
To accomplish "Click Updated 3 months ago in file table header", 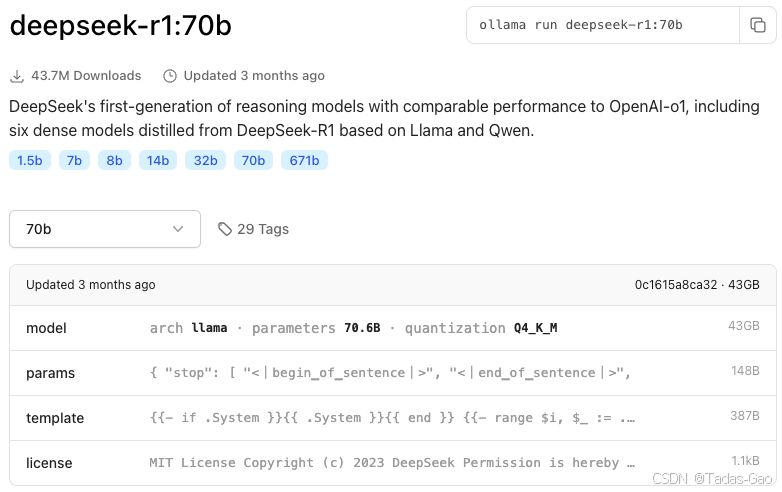I will click(91, 285).
